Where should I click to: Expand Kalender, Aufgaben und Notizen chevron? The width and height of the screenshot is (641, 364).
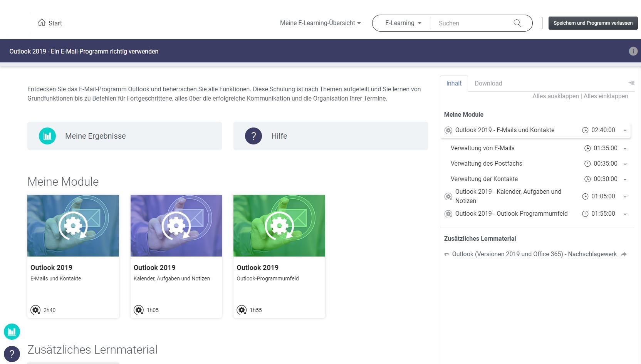pos(625,196)
